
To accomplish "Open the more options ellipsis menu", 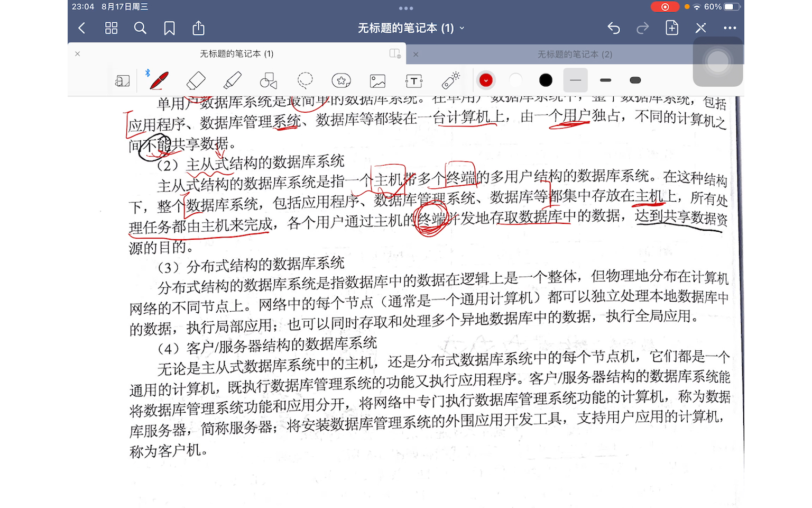I will pos(730,28).
